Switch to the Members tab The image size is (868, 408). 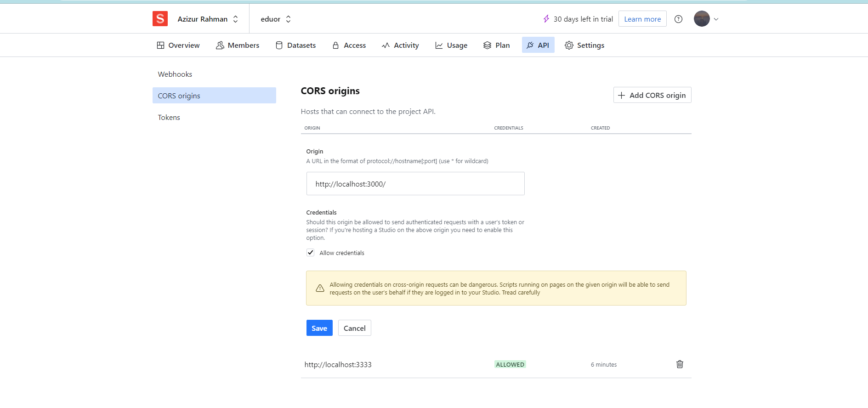coord(238,45)
